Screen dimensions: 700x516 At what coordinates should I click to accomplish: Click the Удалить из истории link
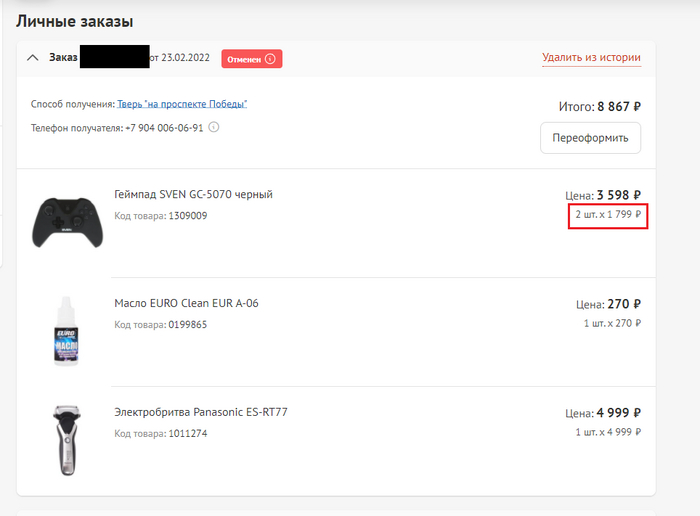[591, 58]
